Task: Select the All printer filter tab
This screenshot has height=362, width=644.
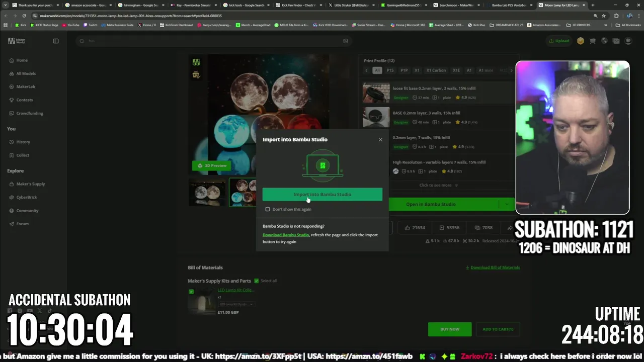Action: 377,70
